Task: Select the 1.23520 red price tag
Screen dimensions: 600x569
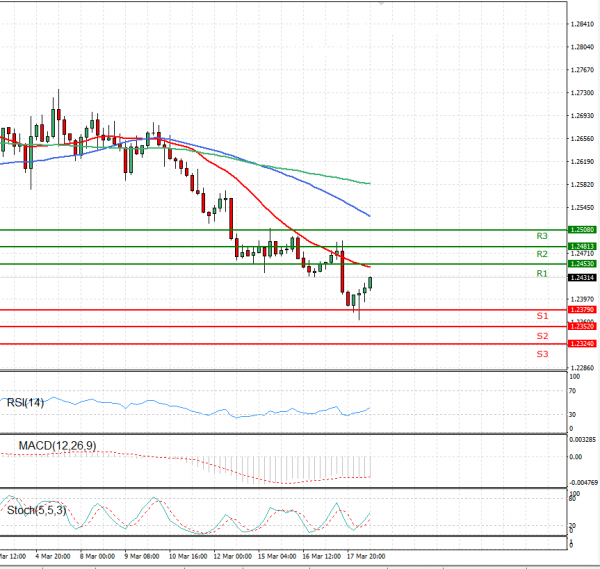Action: 582,326
